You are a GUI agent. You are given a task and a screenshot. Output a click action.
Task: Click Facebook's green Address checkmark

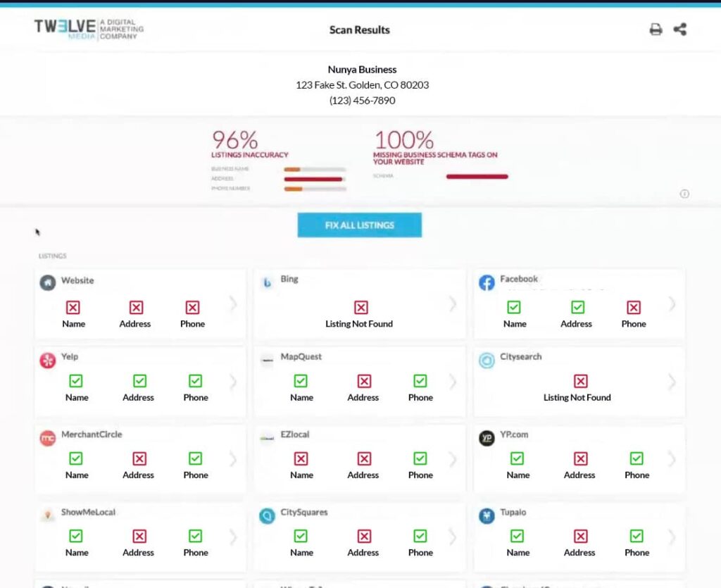[x=578, y=307]
